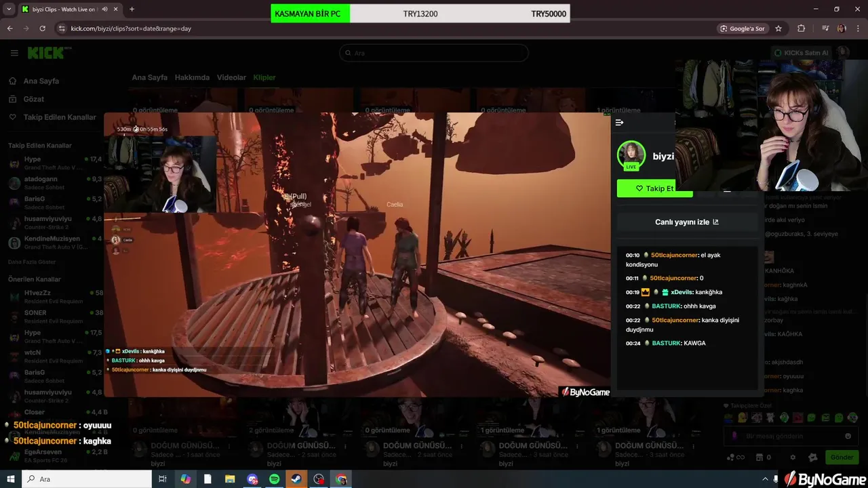Image resolution: width=868 pixels, height=488 pixels.
Task: Expand Daha Fazla Göster in sidebar
Action: pyautogui.click(x=32, y=262)
